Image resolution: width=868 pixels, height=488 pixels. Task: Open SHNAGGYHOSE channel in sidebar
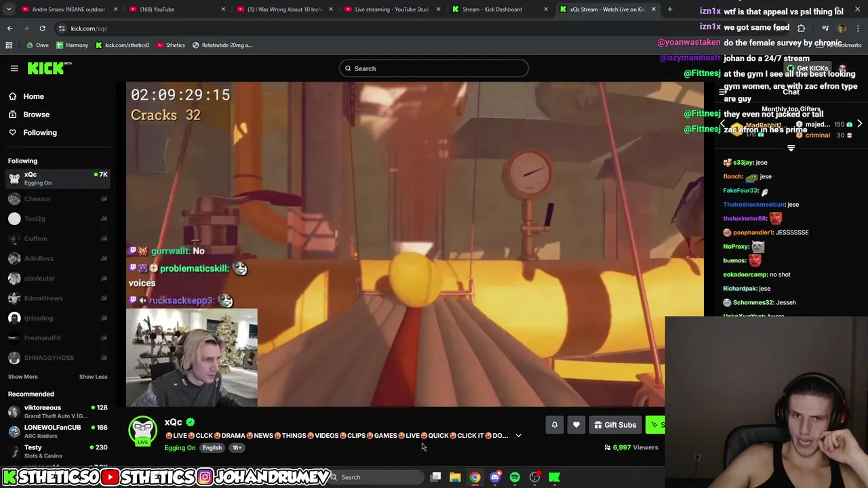click(58, 358)
